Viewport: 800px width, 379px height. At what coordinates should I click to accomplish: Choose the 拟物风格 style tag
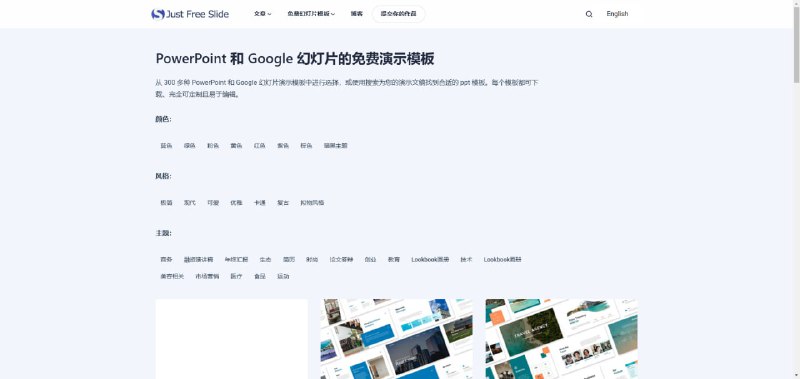pos(312,203)
